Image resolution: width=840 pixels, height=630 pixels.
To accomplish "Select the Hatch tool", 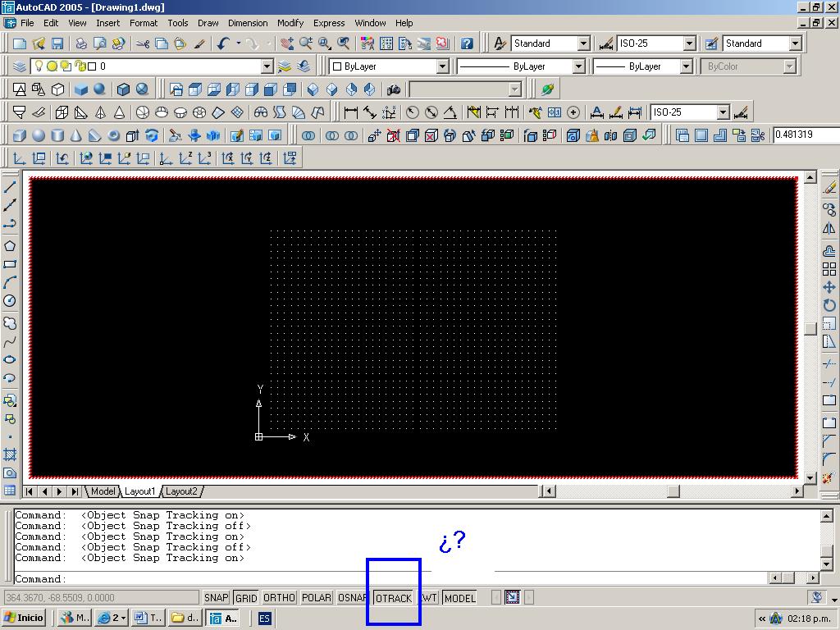I will pyautogui.click(x=10, y=454).
